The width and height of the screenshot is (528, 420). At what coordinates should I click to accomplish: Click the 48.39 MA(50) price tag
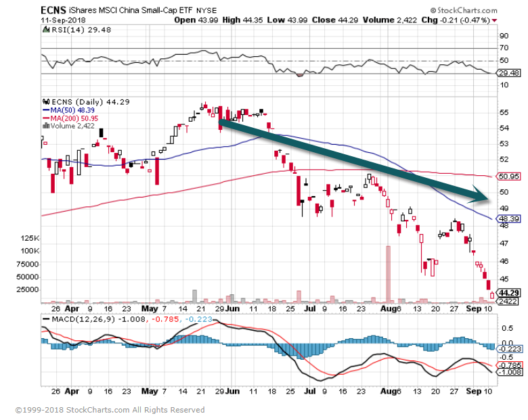508,218
